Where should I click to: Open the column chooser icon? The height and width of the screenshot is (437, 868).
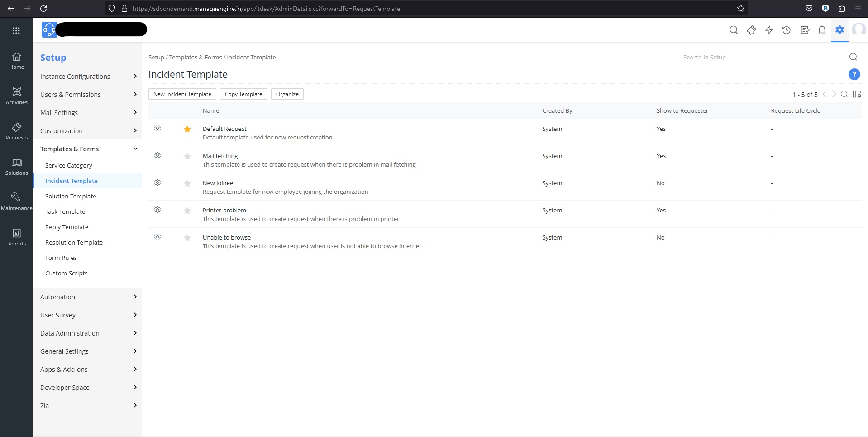point(857,94)
